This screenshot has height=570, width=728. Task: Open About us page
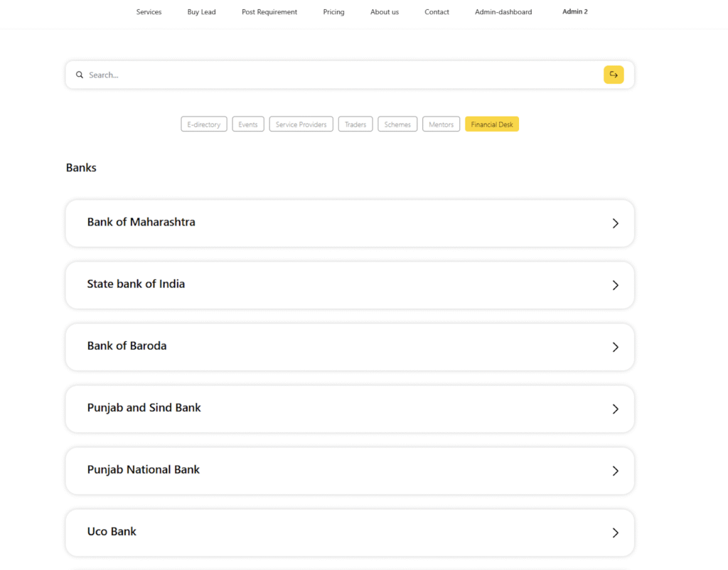coord(385,12)
